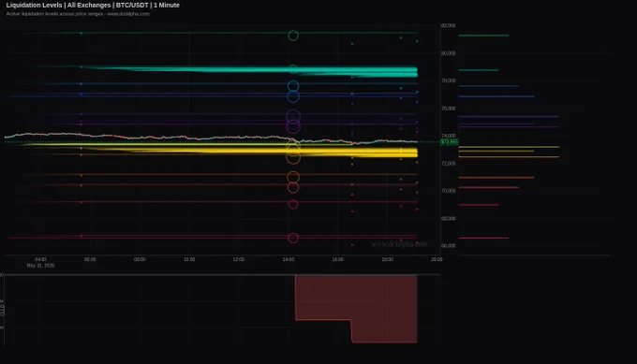
Task: Click the 72,000 y-axis label
Action: [449, 163]
